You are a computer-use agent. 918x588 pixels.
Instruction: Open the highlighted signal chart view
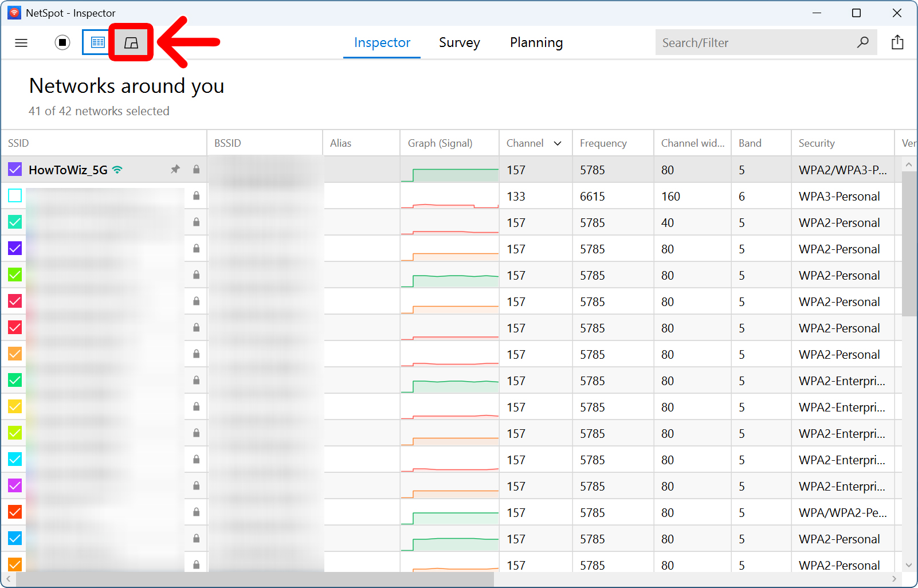point(131,42)
